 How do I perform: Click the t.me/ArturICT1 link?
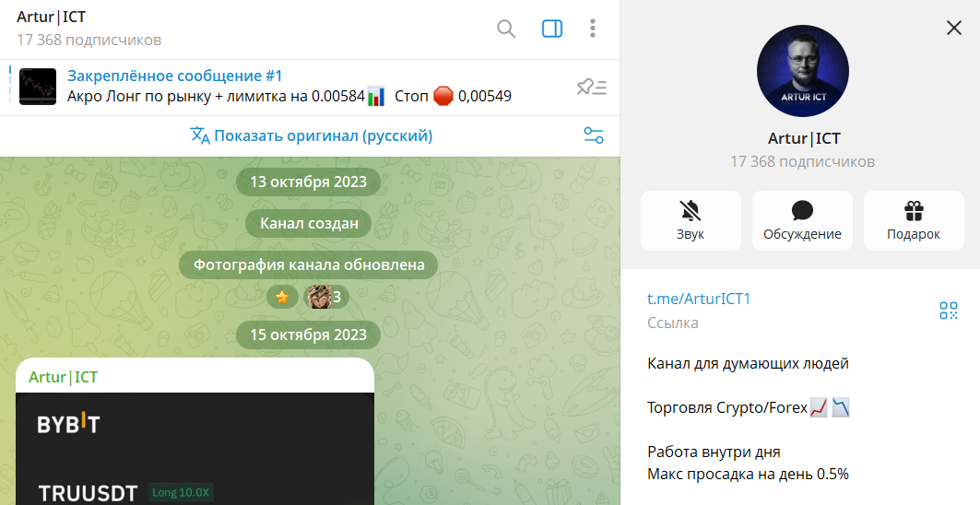coord(699,299)
